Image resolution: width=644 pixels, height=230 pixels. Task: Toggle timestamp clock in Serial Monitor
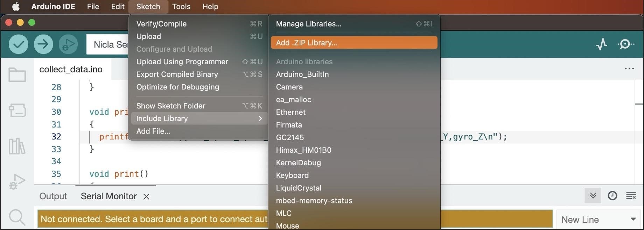tap(612, 196)
